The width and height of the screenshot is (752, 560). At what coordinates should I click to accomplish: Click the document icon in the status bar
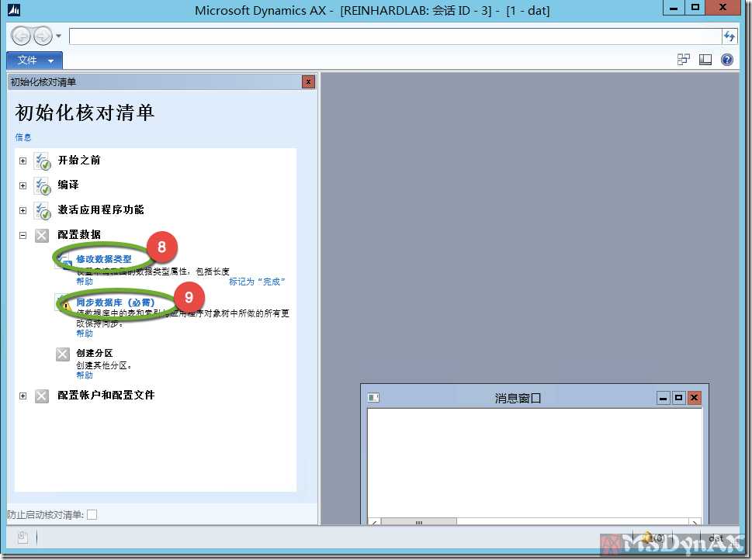point(23,538)
